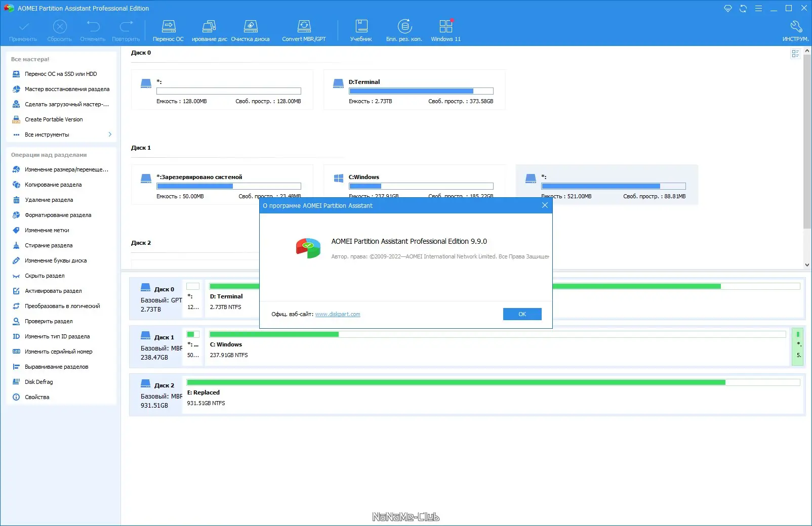Select the D:Terminal partition card

coord(414,90)
